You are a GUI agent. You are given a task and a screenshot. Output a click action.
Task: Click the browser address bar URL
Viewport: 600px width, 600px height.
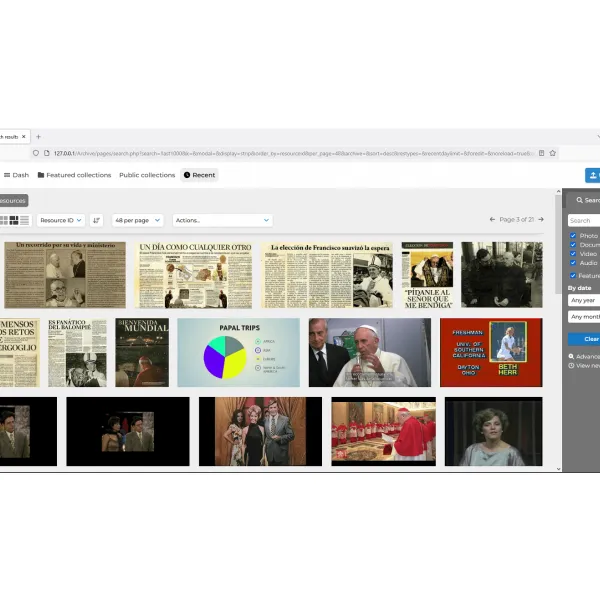[293, 153]
